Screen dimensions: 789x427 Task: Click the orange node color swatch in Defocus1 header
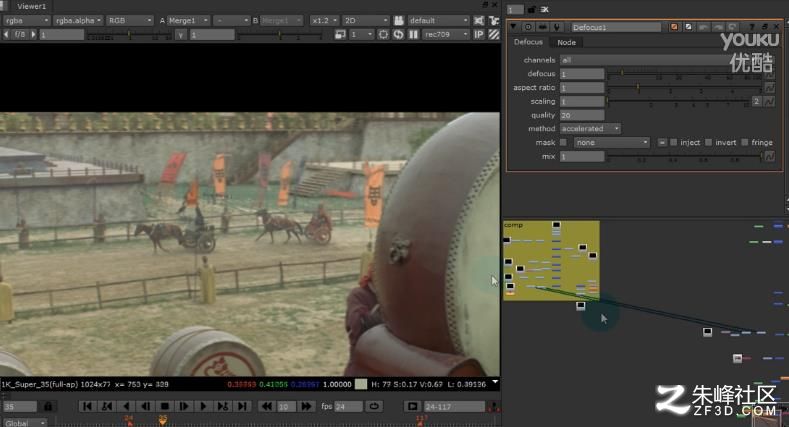[674, 27]
